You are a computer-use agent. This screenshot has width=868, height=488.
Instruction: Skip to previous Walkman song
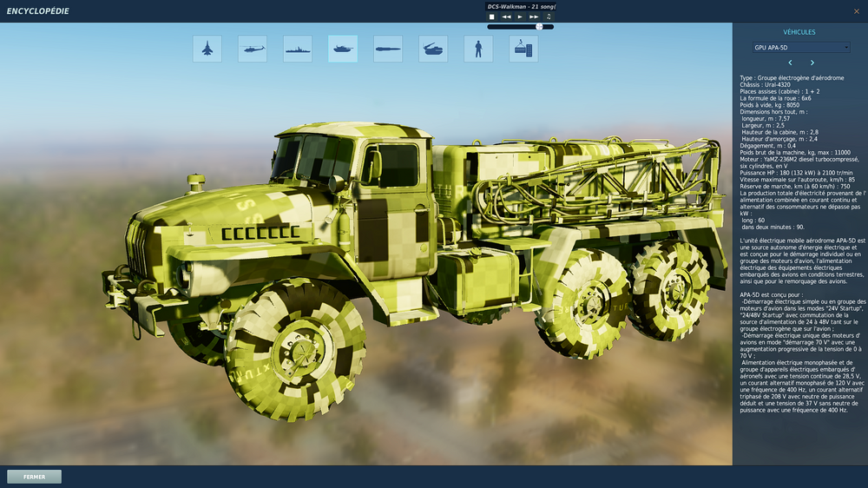(506, 16)
